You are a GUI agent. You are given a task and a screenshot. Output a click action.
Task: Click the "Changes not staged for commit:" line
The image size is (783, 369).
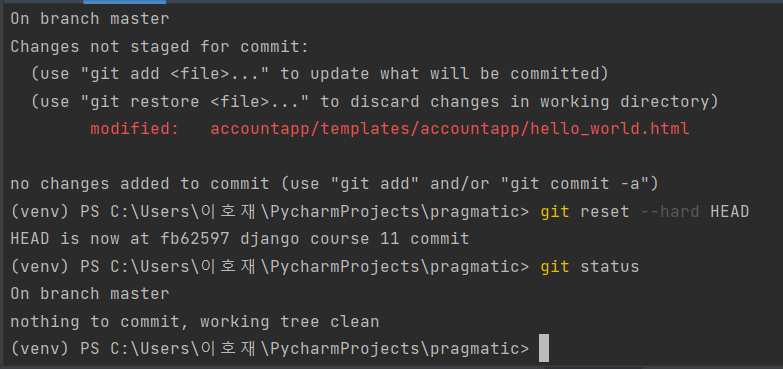coord(160,47)
